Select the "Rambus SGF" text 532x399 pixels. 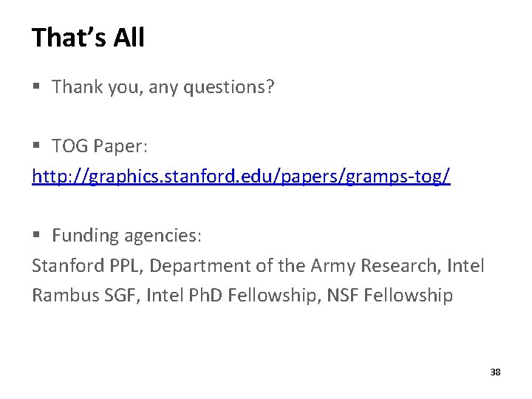(x=83, y=295)
